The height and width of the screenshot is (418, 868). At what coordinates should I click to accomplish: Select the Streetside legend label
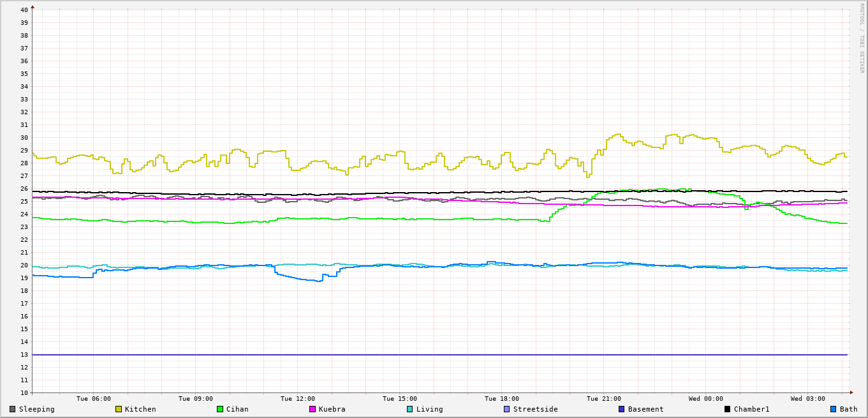pyautogui.click(x=535, y=409)
